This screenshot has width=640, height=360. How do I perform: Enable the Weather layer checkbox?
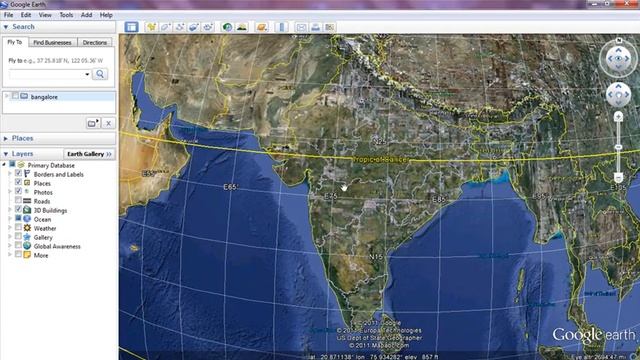pyautogui.click(x=18, y=227)
